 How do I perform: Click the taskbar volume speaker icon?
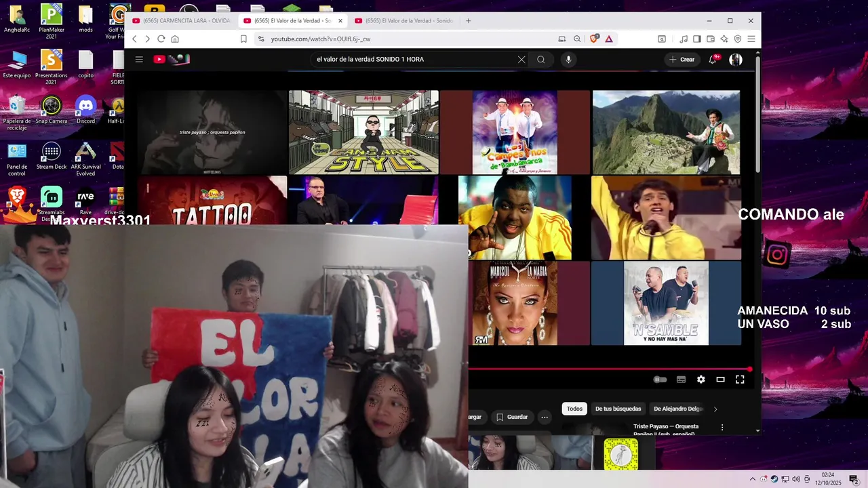795,479
